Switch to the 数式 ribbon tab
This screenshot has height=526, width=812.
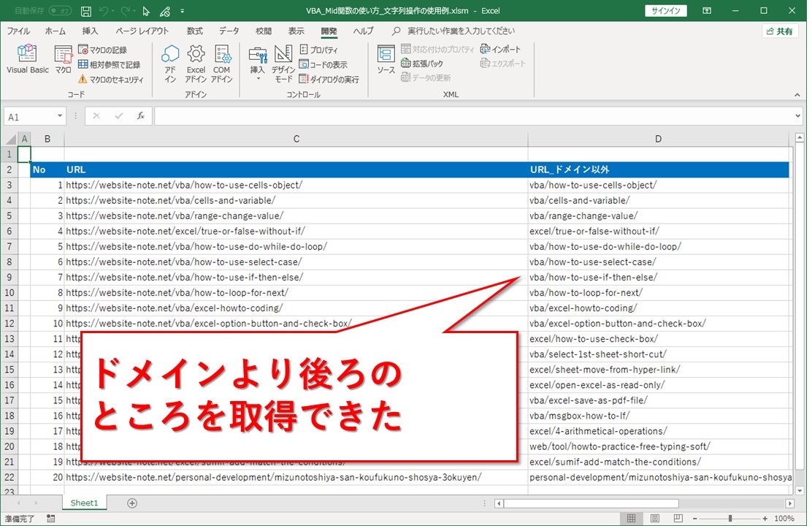click(x=194, y=31)
